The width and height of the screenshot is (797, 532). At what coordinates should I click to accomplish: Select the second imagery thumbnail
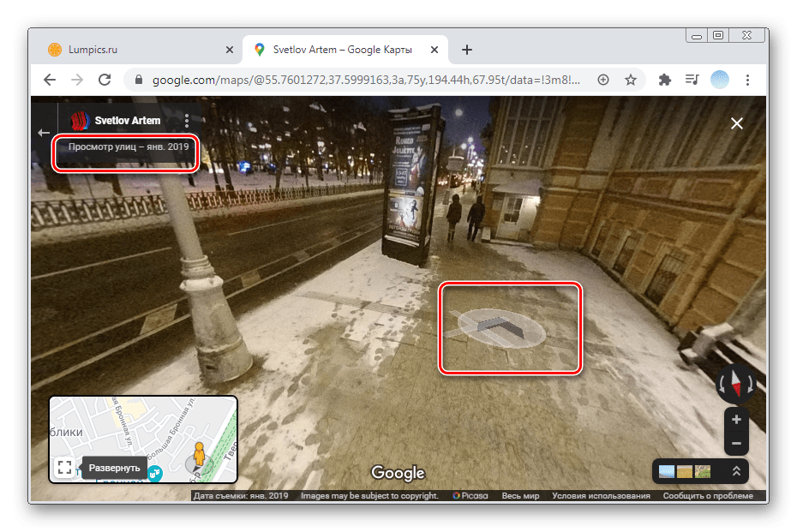click(684, 471)
